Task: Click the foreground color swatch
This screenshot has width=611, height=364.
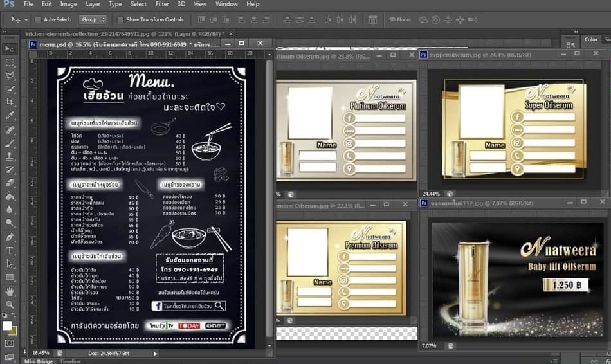Action: click(x=7, y=325)
